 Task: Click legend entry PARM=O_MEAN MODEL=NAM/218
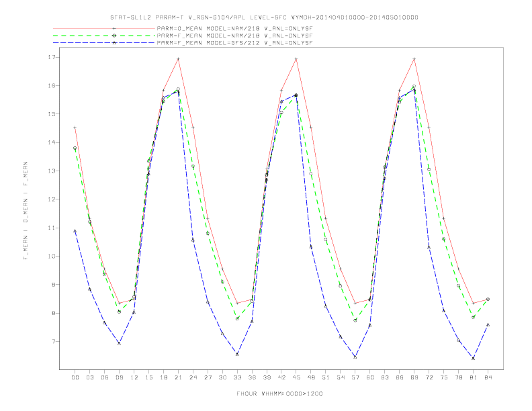pos(234,28)
